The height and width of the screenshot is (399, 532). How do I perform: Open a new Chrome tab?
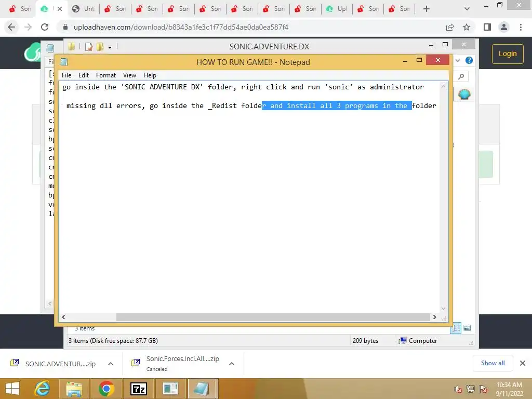pyautogui.click(x=427, y=9)
